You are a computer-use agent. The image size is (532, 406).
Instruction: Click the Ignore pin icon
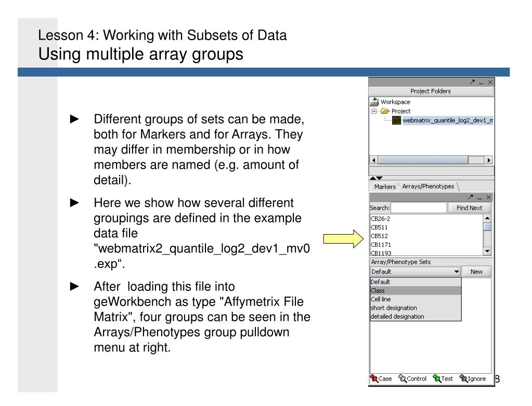[463, 378]
